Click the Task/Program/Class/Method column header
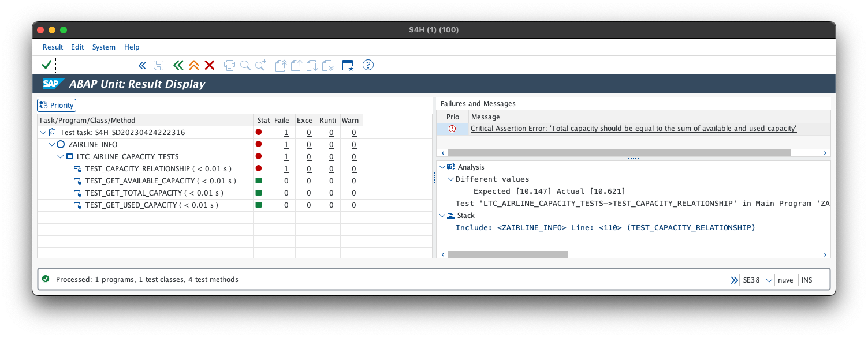The image size is (868, 338). [145, 121]
